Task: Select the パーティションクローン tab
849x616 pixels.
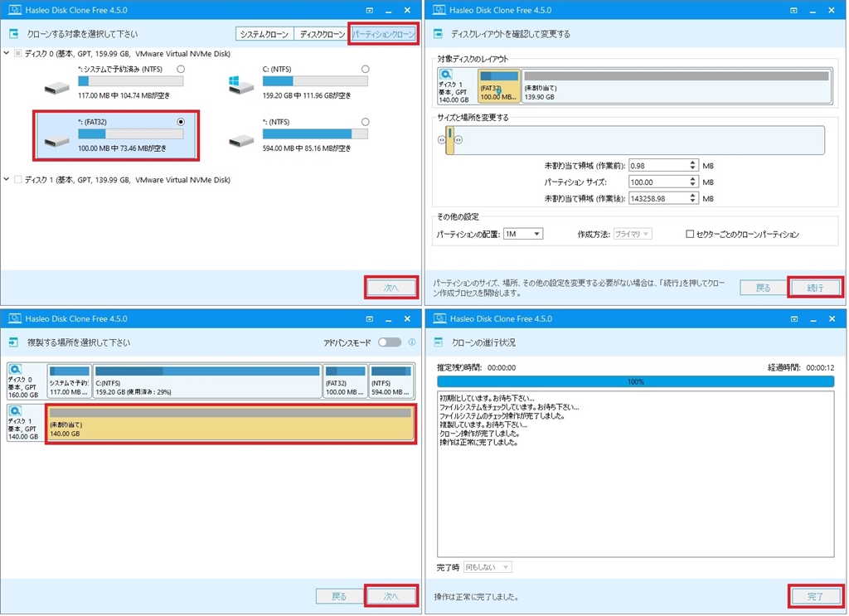Action: pyautogui.click(x=383, y=34)
